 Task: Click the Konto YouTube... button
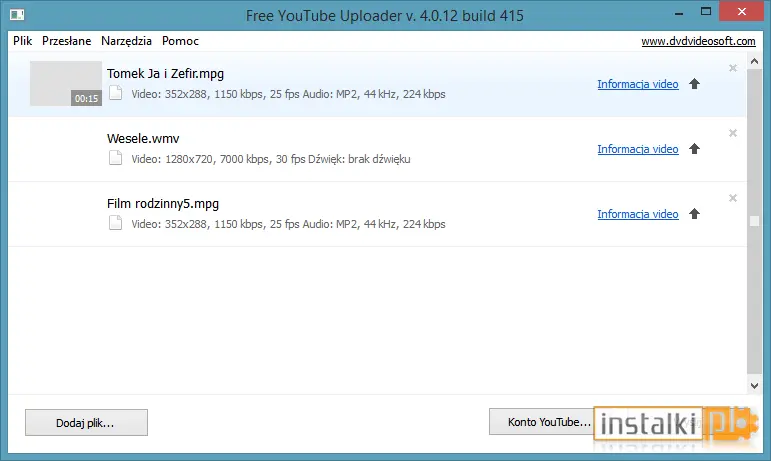pos(549,422)
